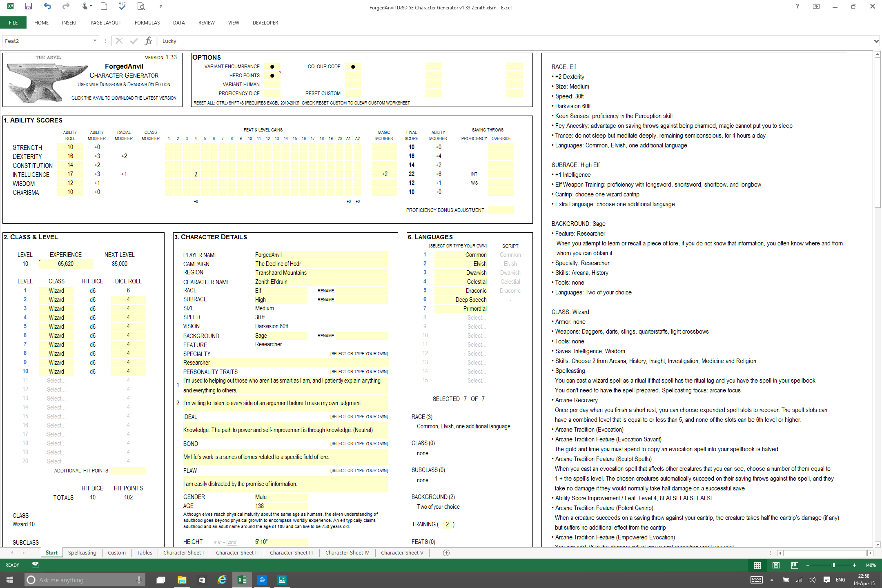Switch to Page Layout view
The image size is (882, 588).
[x=776, y=565]
